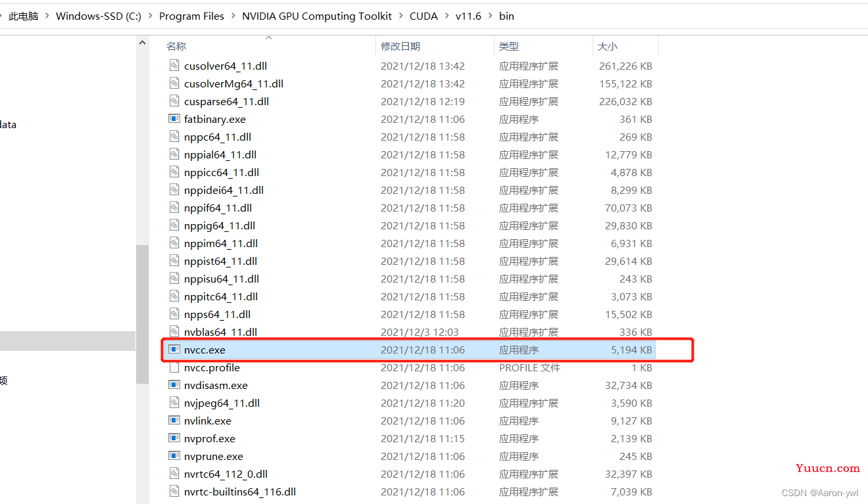
Task: Navigate to Windows-SSD (C:) breadcrumb
Action: click(99, 16)
